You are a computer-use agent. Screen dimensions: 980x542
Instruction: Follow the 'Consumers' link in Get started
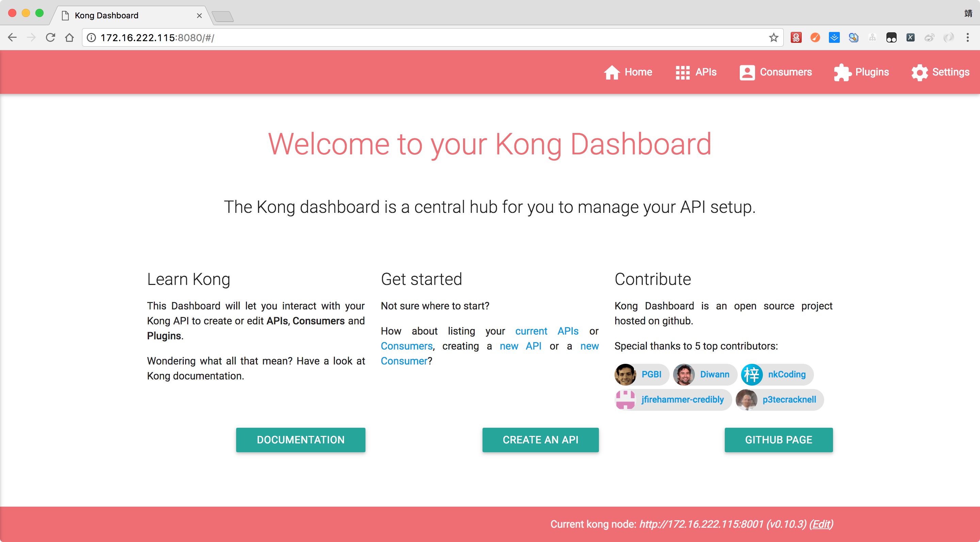(x=407, y=346)
